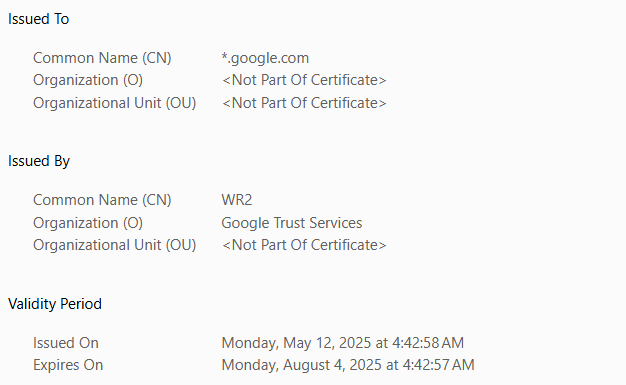The height and width of the screenshot is (385, 626).
Task: Click the Expires On label
Action: [x=68, y=365]
